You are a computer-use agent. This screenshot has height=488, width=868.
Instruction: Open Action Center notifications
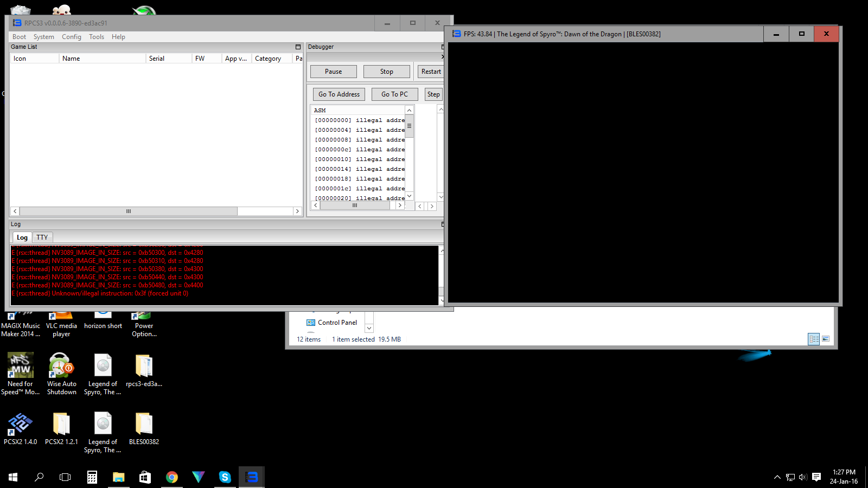point(816,477)
